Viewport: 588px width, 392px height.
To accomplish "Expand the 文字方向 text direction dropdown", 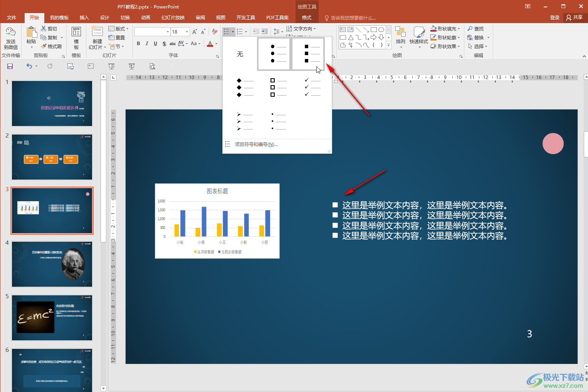I will pyautogui.click(x=314, y=29).
